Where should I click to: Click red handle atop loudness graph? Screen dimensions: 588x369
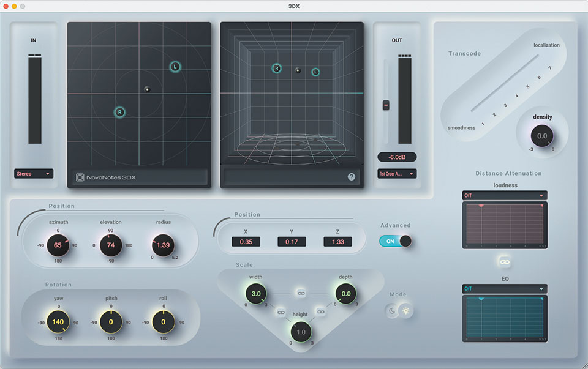point(481,206)
